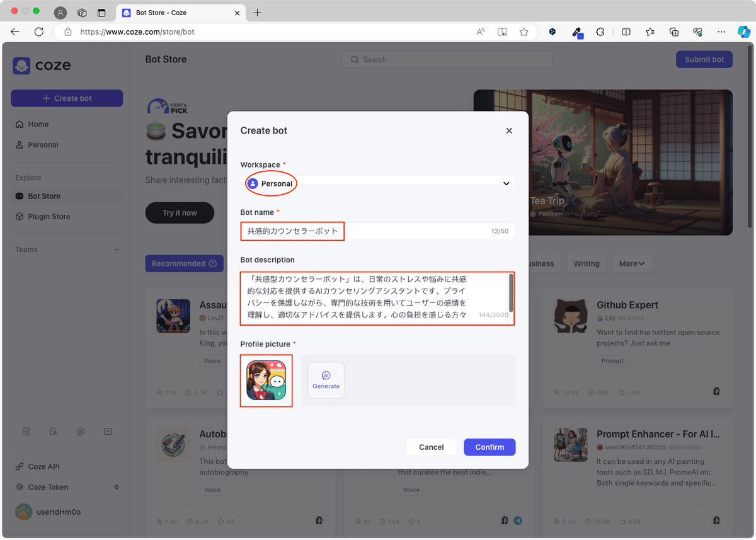Select the Generate profile picture icon
The image size is (756, 540).
326,380
